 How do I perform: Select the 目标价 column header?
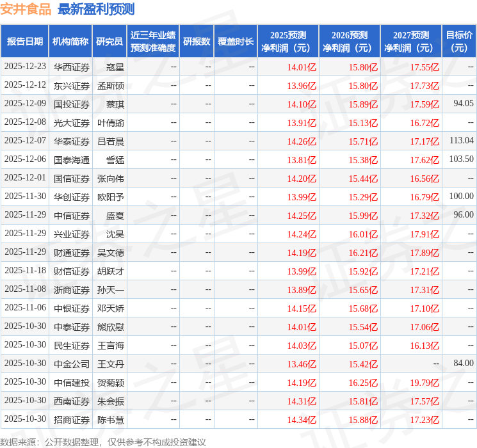[x=459, y=42]
